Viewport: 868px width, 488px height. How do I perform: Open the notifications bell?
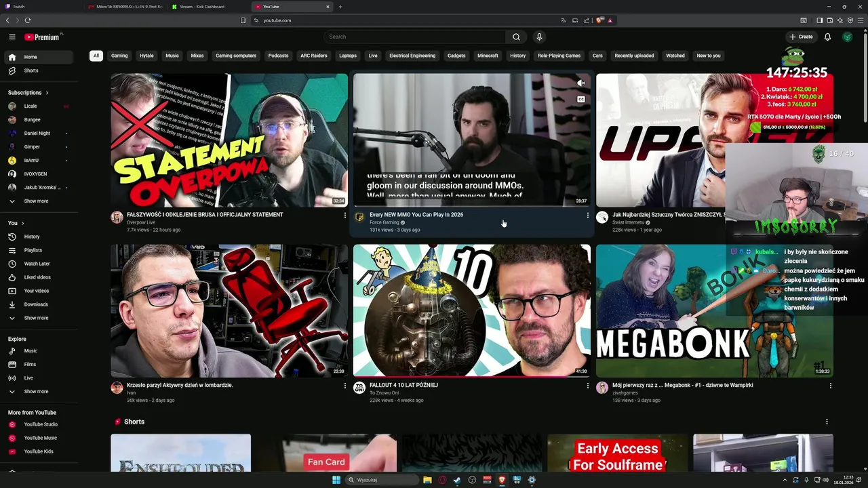(x=827, y=37)
